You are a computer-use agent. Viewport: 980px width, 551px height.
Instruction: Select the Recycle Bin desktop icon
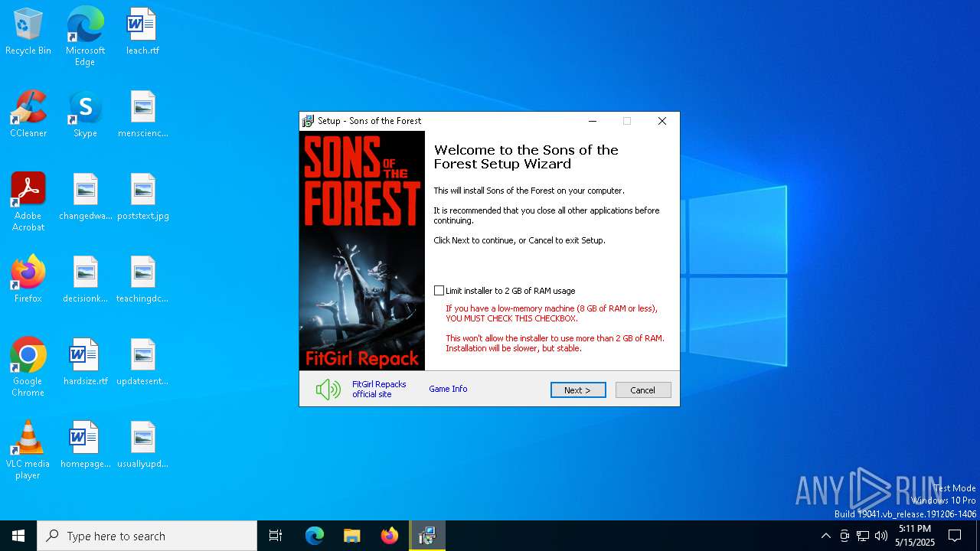coord(28,32)
